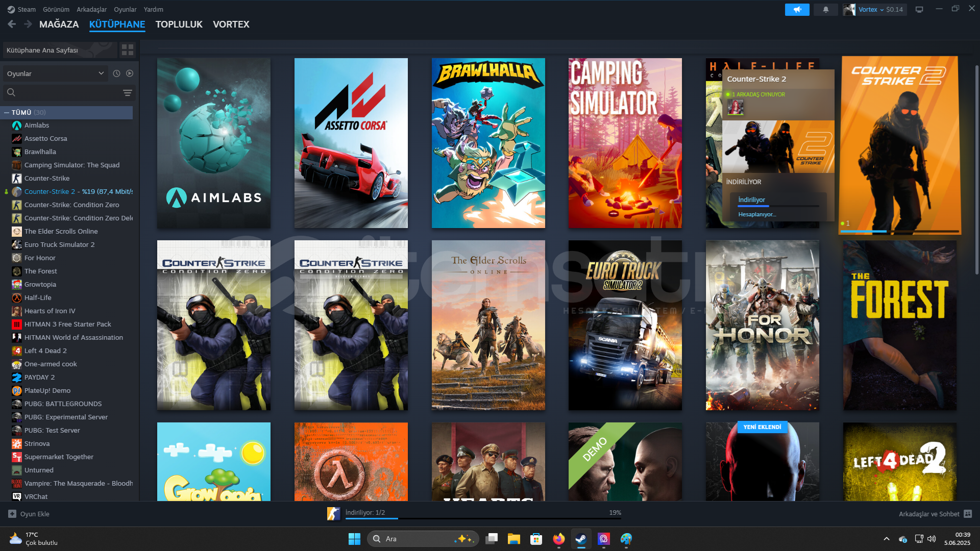This screenshot has width=980, height=551.
Task: Open the notifications bell
Action: pyautogui.click(x=825, y=9)
